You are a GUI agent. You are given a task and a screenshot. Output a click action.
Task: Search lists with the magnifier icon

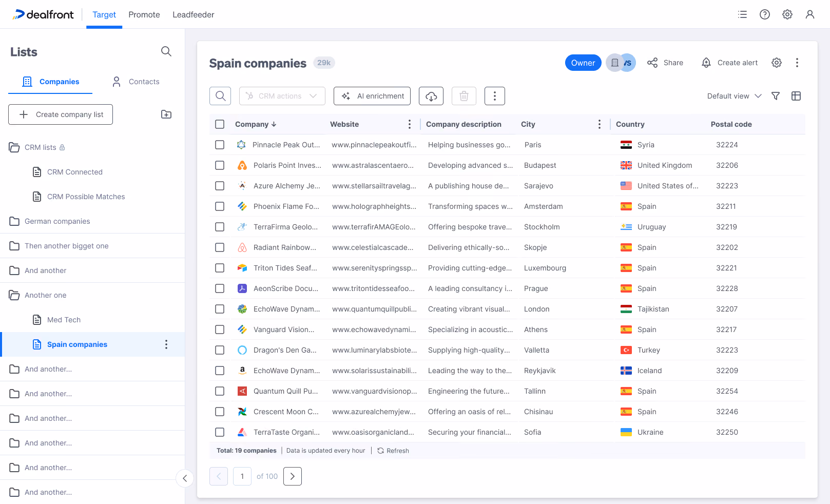(x=166, y=51)
